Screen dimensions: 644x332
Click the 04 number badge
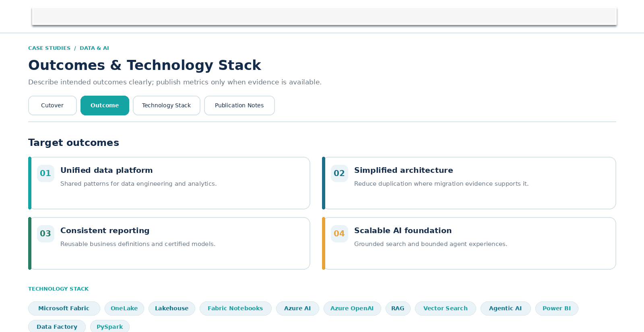339,234
